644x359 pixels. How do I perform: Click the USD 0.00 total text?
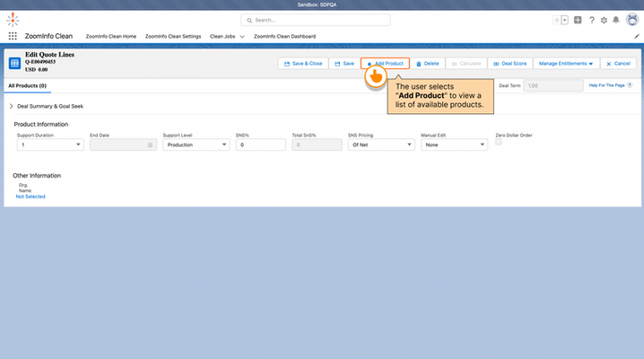tap(36, 70)
